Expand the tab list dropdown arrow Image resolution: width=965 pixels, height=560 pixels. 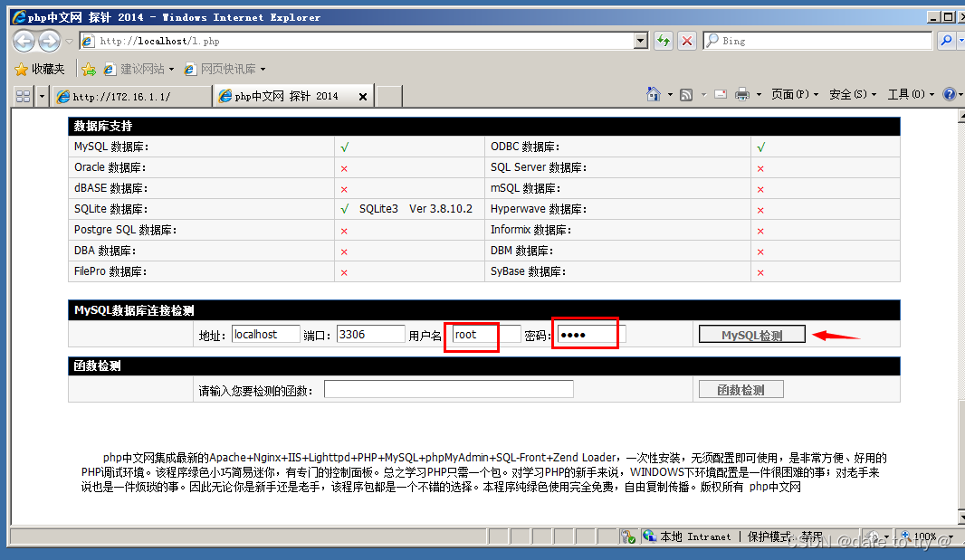[x=42, y=96]
